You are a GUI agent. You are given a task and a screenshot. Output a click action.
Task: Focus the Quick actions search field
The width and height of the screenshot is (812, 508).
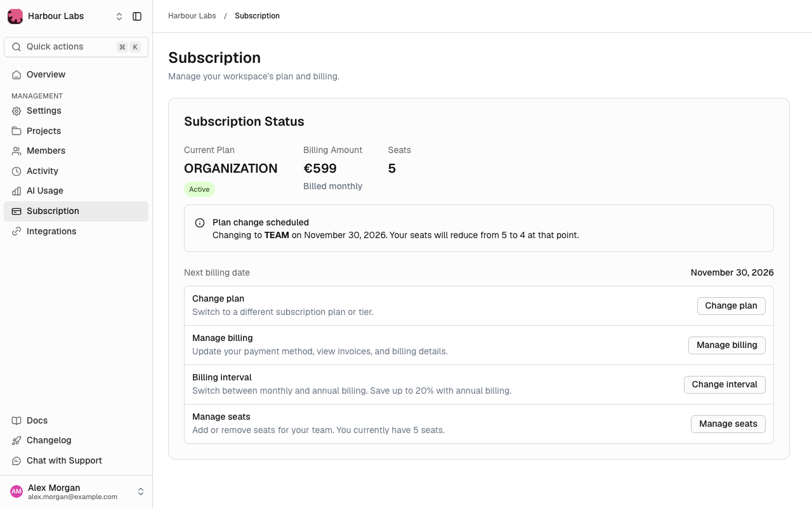pos(76,47)
